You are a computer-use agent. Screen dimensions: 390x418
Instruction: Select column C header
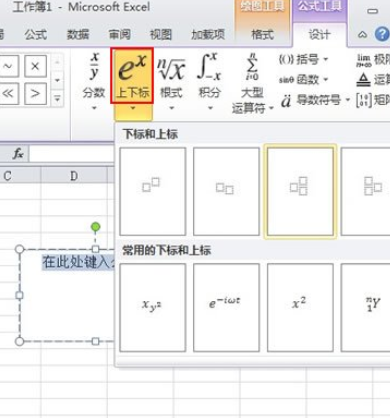[x=20, y=176]
